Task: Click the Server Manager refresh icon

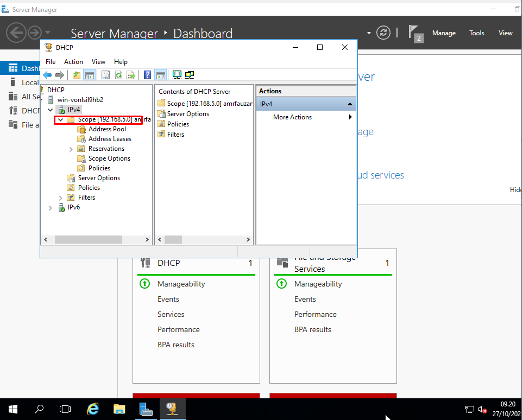Action: click(x=383, y=33)
